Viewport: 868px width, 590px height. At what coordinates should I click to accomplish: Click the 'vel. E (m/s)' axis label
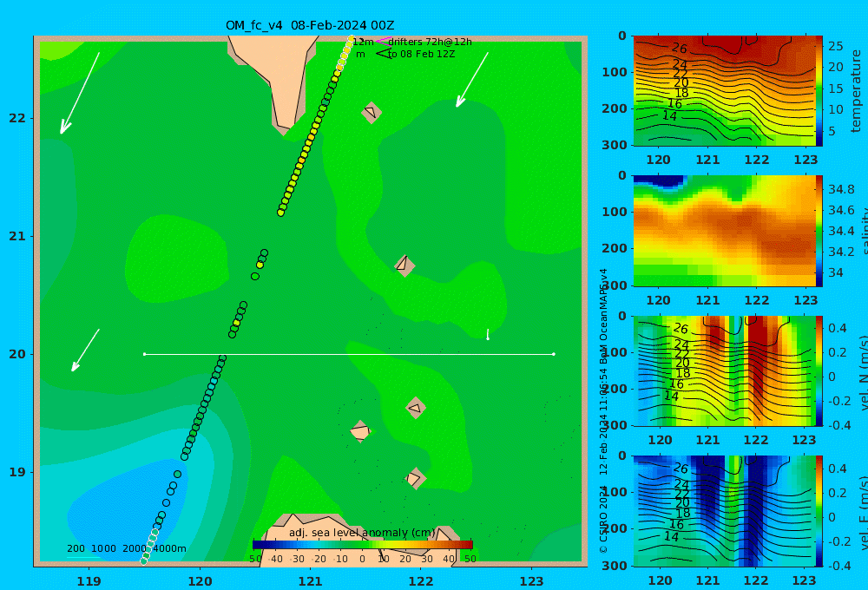pyautogui.click(x=865, y=513)
